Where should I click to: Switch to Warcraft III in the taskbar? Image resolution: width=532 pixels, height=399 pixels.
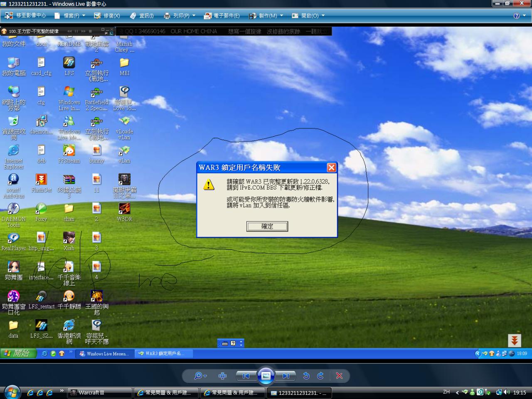pos(99,392)
